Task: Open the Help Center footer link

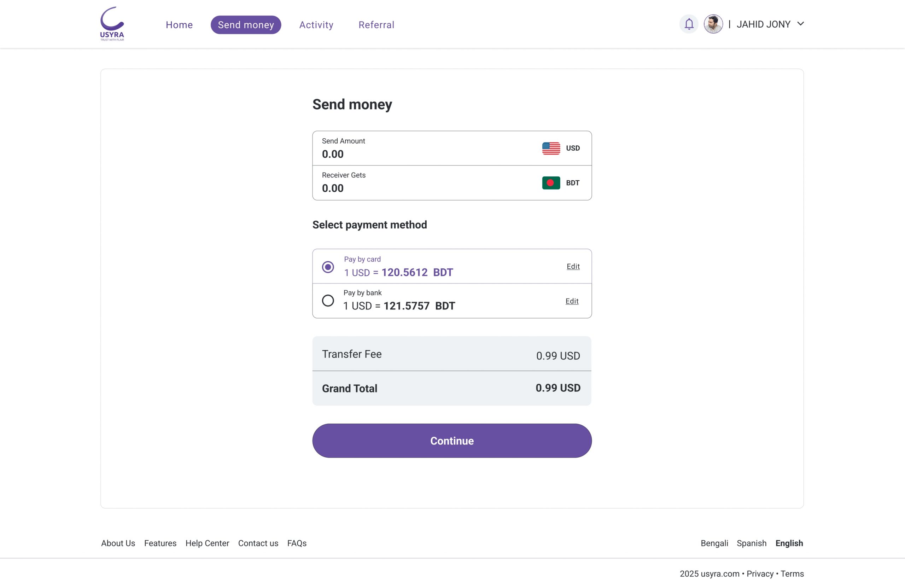Action: click(x=207, y=543)
